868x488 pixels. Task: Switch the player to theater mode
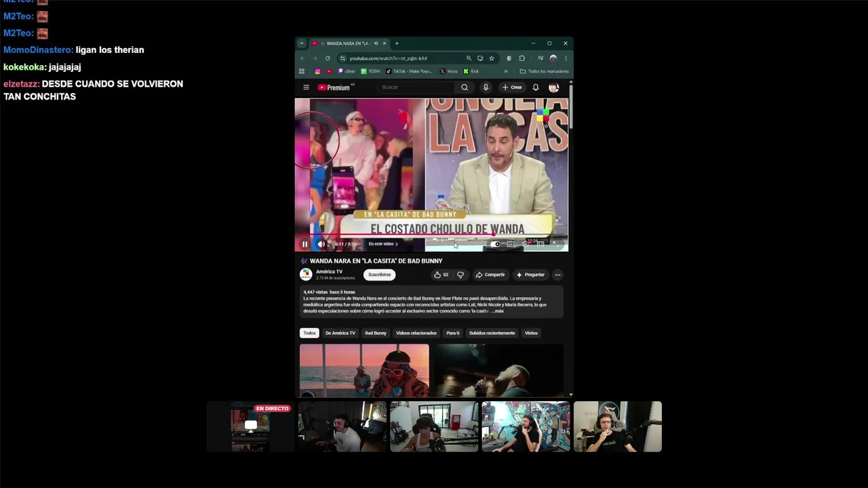coord(540,244)
